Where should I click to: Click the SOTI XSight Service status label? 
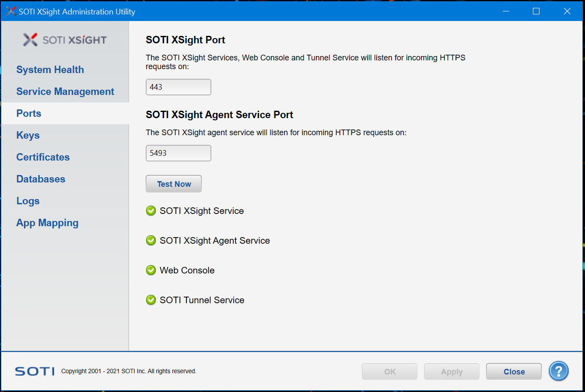[202, 211]
